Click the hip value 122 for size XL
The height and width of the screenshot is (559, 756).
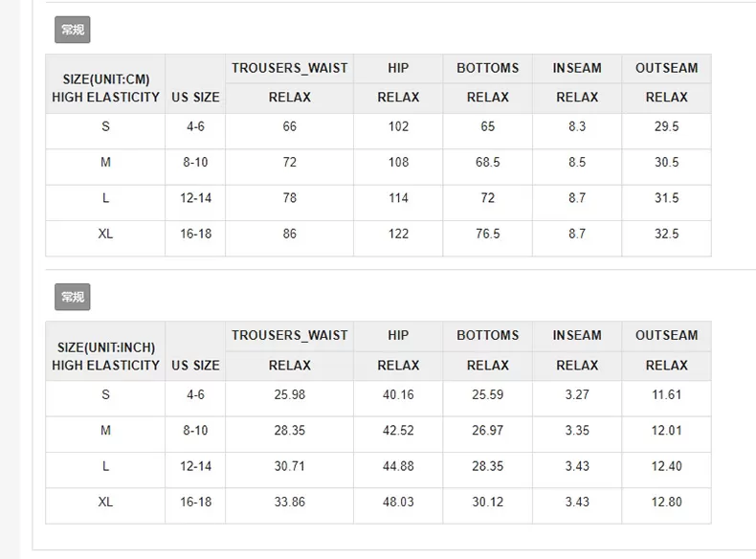[x=398, y=234]
